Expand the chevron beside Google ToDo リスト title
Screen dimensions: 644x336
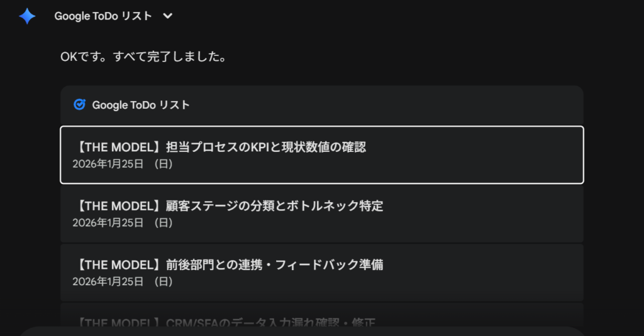(x=167, y=16)
